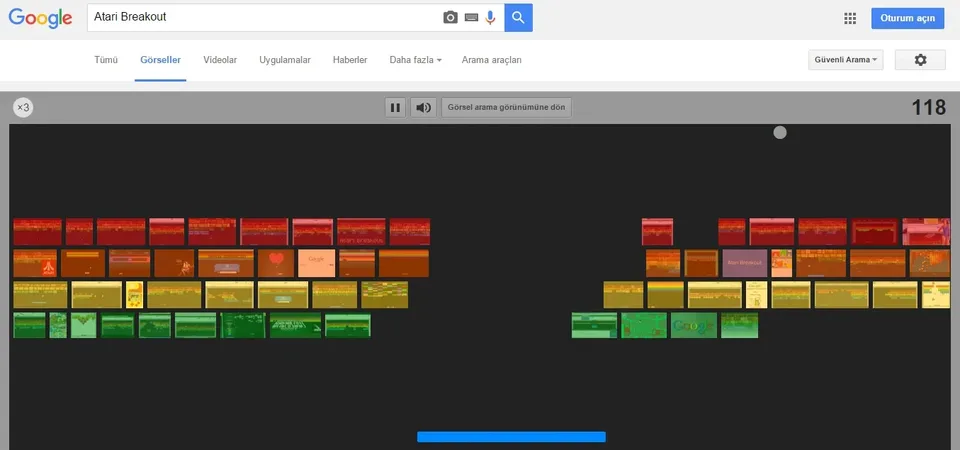Open the Google apps grid
This screenshot has width=960, height=450.
point(850,18)
